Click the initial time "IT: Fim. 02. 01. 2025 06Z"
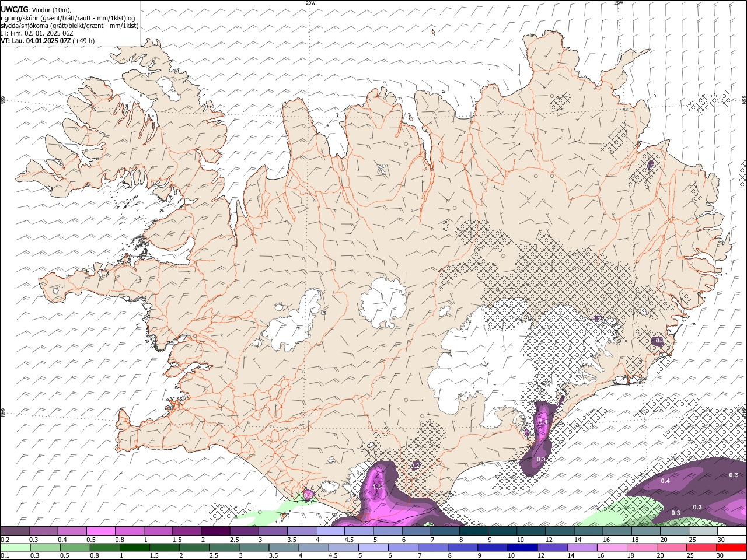747x560 pixels. 37,33
